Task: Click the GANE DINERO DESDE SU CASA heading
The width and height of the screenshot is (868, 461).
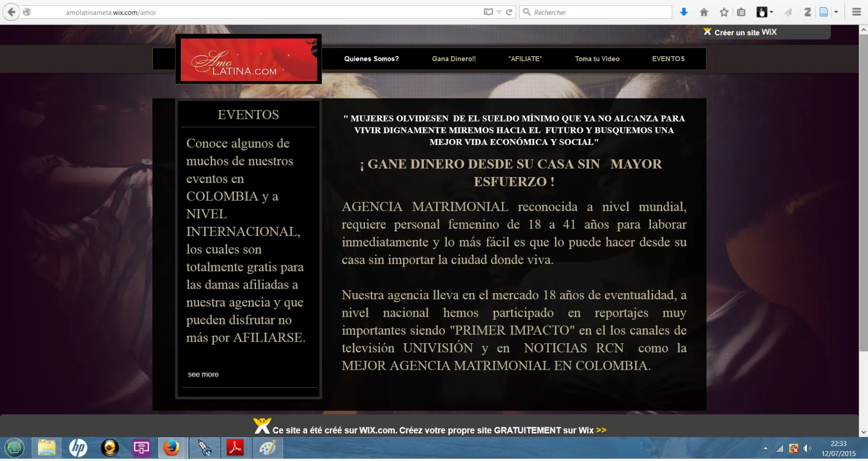Action: point(511,173)
